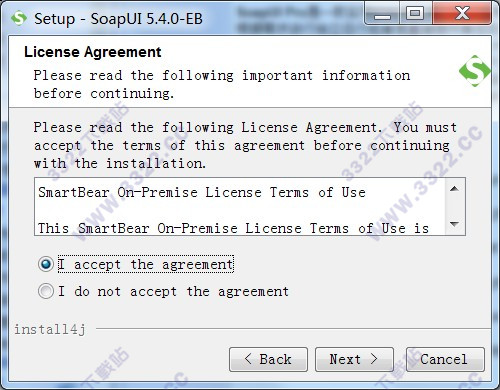
Task: Close the SoapUI Setup window
Action: 462,14
